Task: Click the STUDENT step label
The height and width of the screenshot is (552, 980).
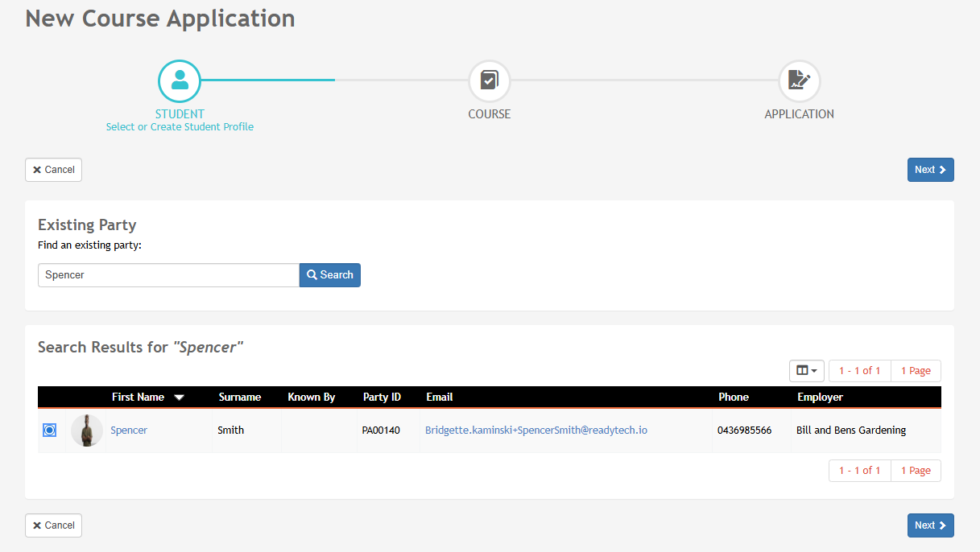Action: [x=180, y=114]
